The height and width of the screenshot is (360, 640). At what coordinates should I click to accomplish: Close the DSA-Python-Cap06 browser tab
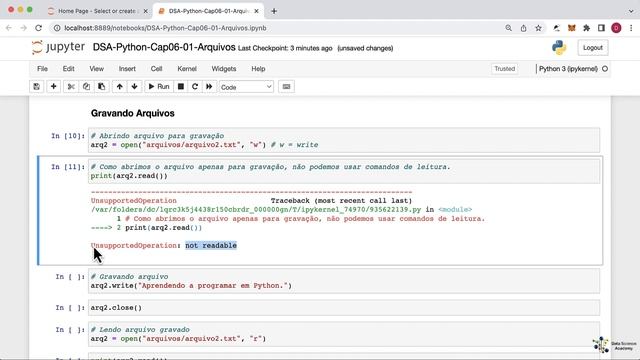coord(256,11)
